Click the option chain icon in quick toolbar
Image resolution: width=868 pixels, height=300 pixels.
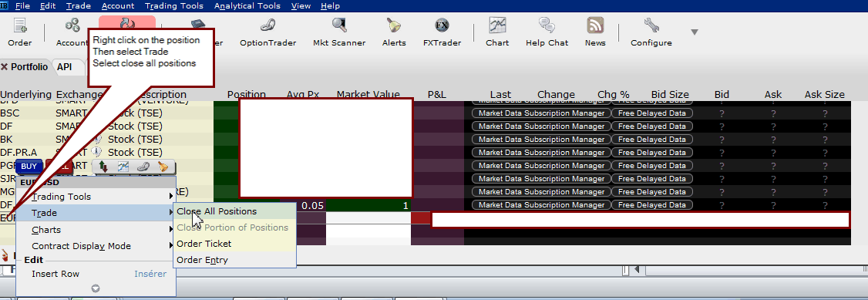(143, 166)
